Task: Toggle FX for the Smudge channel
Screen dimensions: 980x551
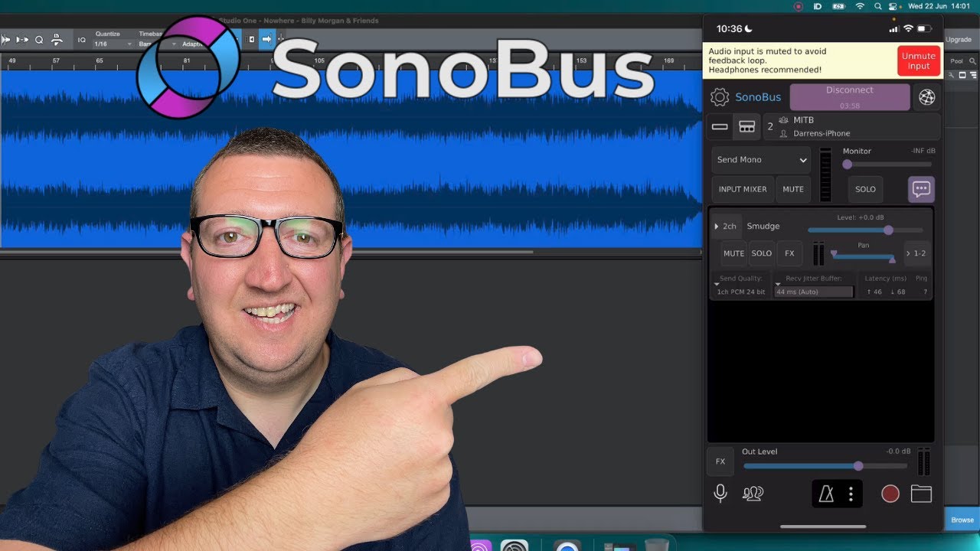Action: (789, 253)
